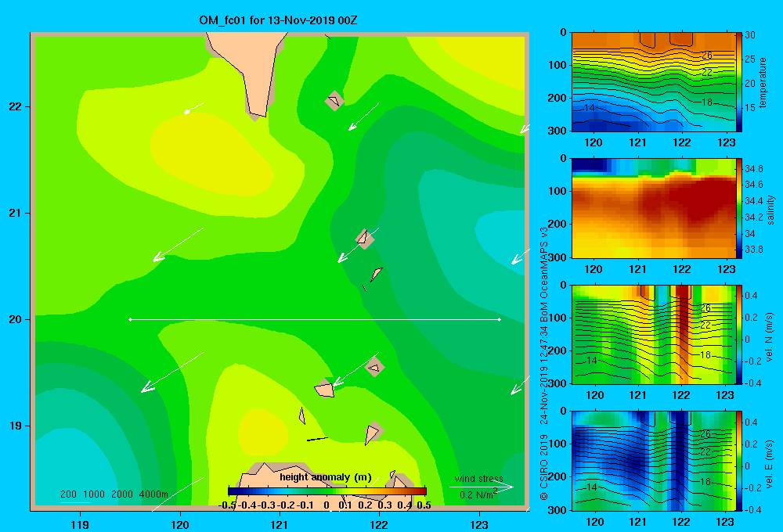Click the '-0.5' tick on height anomaly bar
Screen dimensions: 783x532
(227, 505)
